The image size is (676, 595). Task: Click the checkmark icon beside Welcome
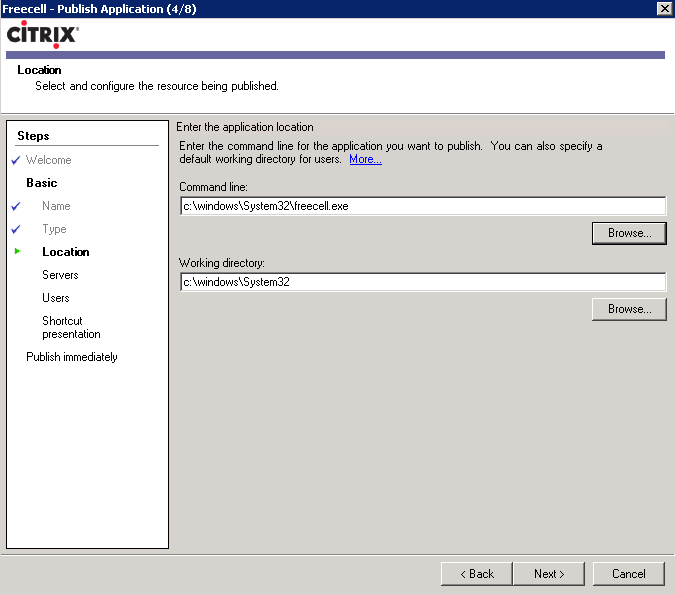(x=16, y=160)
